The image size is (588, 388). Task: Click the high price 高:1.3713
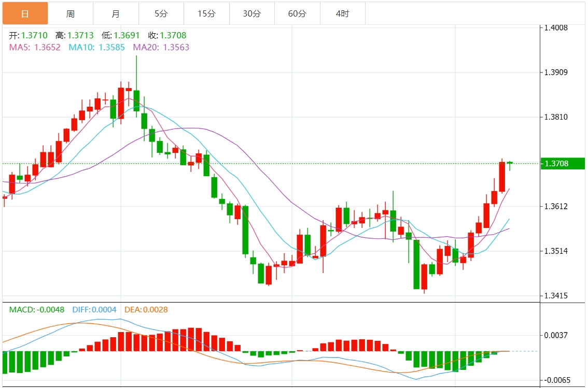tap(74, 36)
